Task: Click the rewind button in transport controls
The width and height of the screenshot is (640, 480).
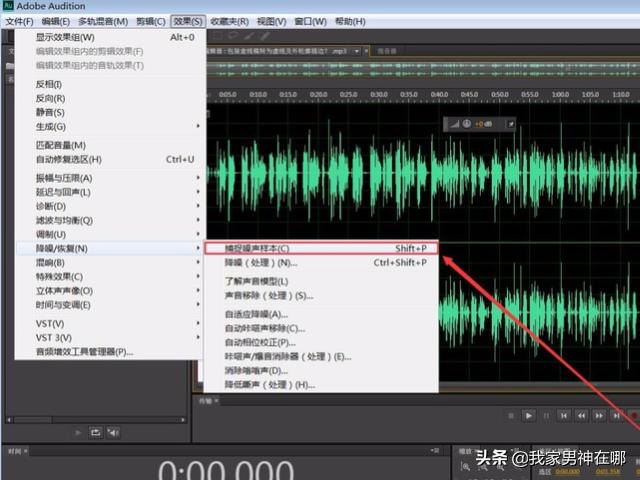Action: [582, 416]
